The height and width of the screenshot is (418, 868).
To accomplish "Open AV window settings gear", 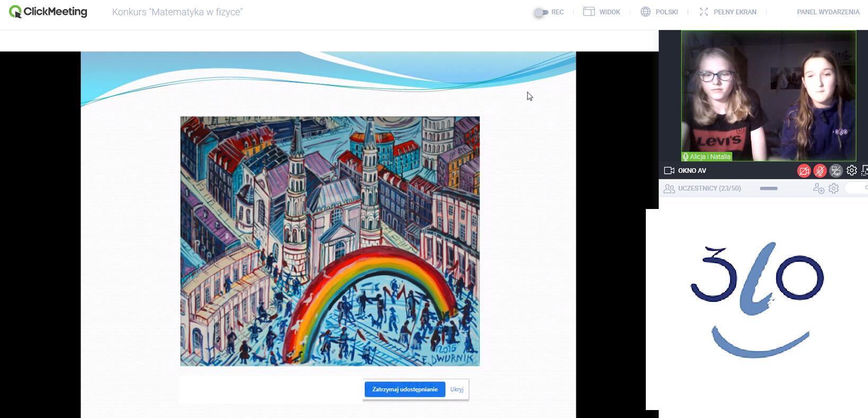I will click(852, 170).
